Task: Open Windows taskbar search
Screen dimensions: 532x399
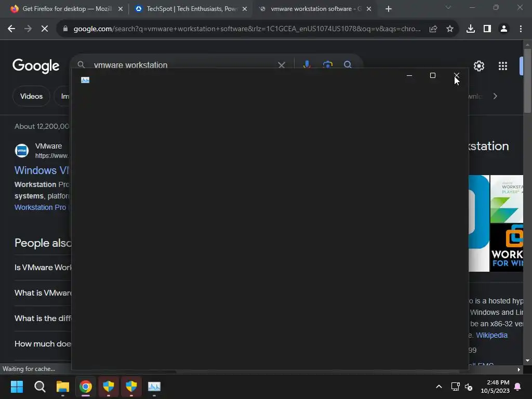Action: pyautogui.click(x=39, y=387)
